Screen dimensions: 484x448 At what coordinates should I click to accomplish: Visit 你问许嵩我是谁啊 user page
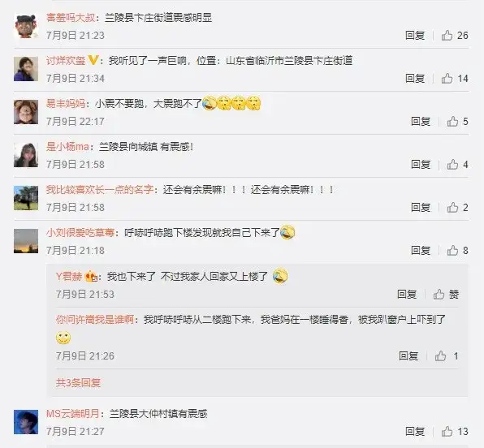[95, 320]
